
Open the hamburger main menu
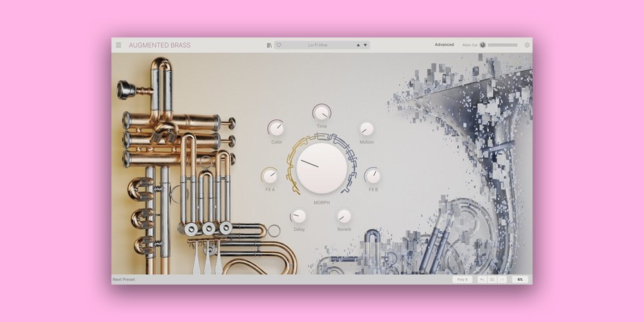118,45
